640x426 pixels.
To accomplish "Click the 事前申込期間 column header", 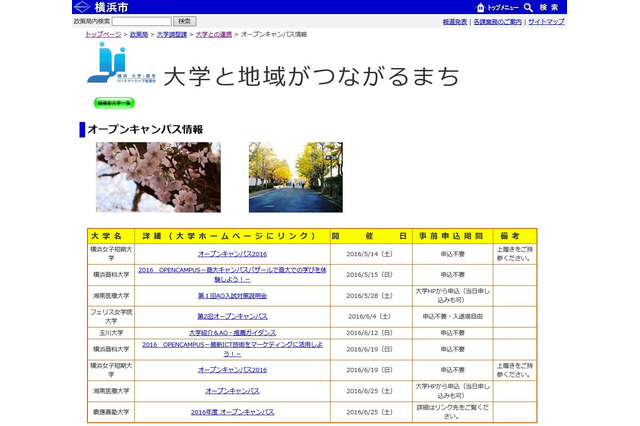I will pos(453,236).
